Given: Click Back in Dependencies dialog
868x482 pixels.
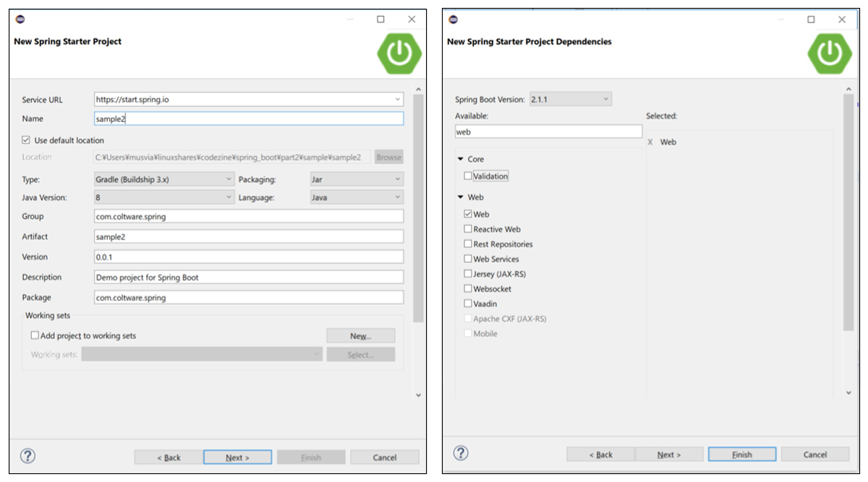Looking at the screenshot, I should 600,455.
